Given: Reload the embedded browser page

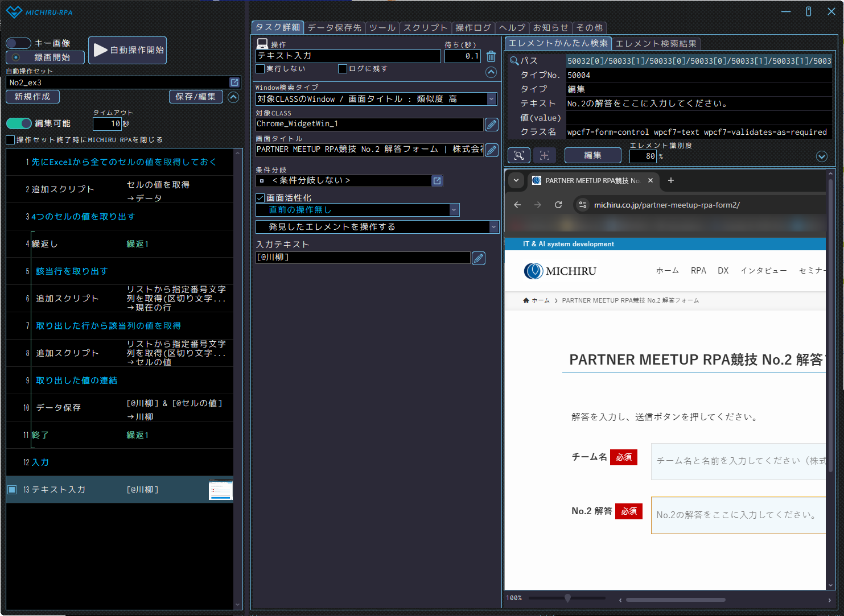Looking at the screenshot, I should 558,205.
